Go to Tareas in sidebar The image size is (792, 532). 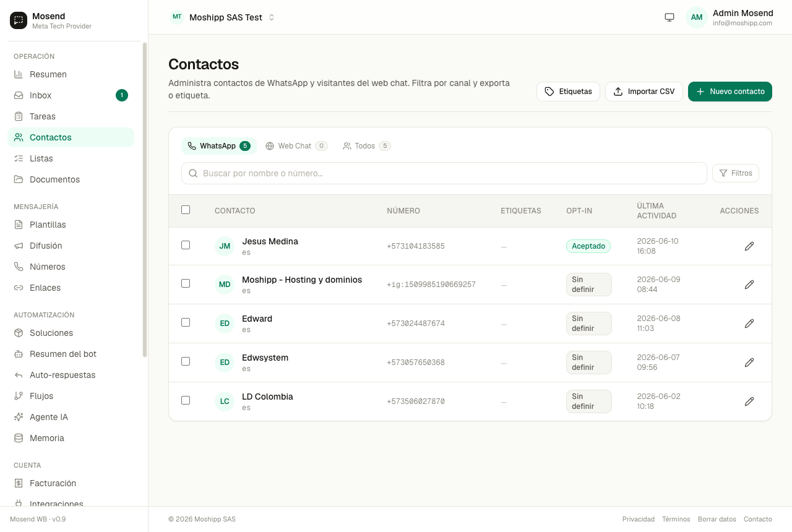tap(71, 116)
